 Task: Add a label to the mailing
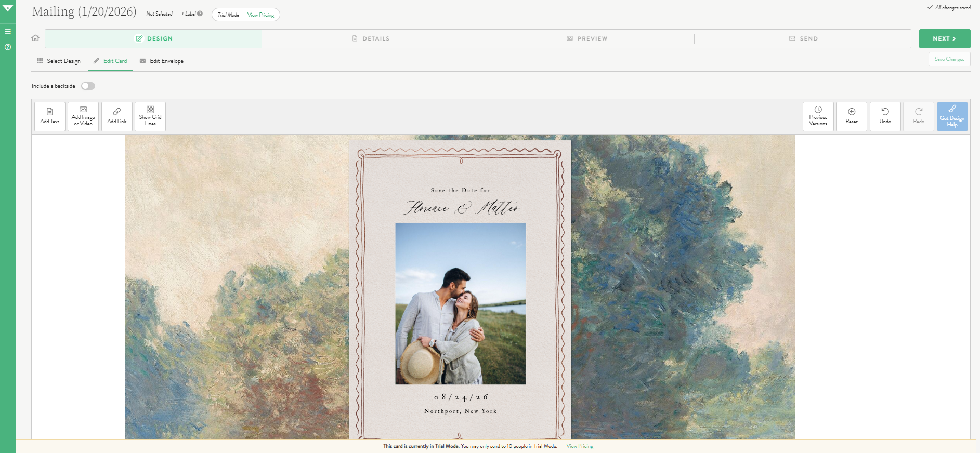coord(189,14)
